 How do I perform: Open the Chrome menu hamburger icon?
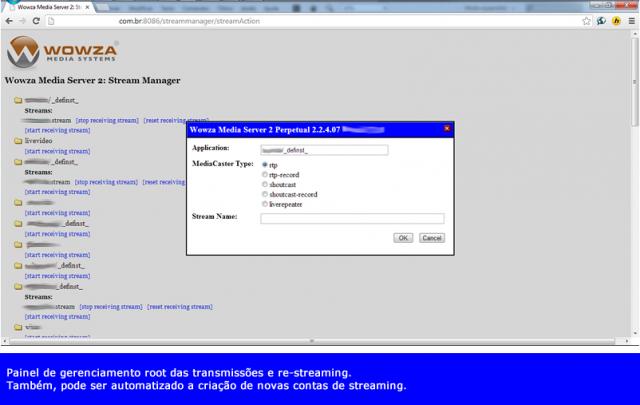coord(631,21)
